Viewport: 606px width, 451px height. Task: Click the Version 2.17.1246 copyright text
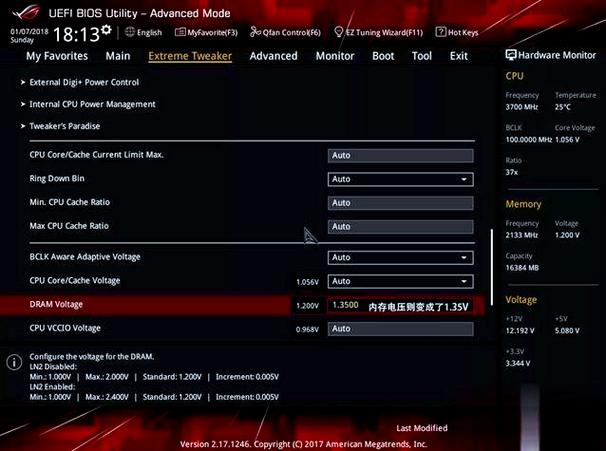coord(303,444)
